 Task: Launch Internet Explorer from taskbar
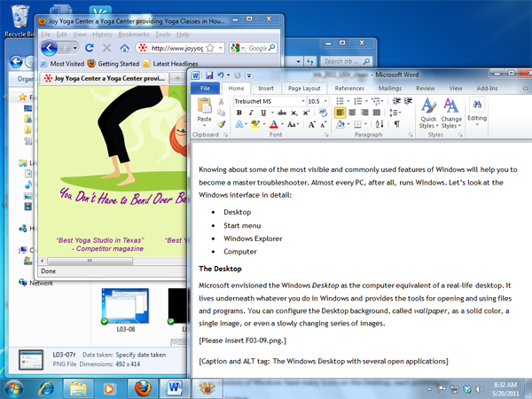tap(46, 388)
